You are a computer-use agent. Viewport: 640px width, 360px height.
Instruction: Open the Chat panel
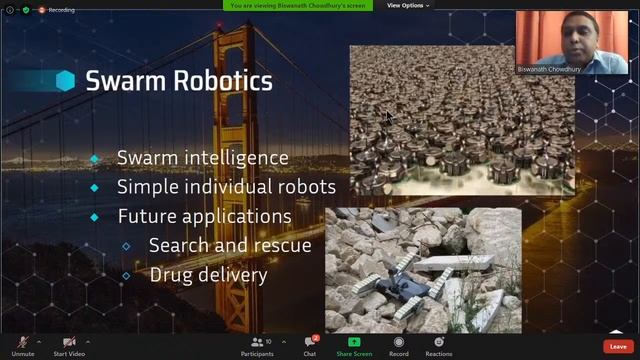(310, 346)
